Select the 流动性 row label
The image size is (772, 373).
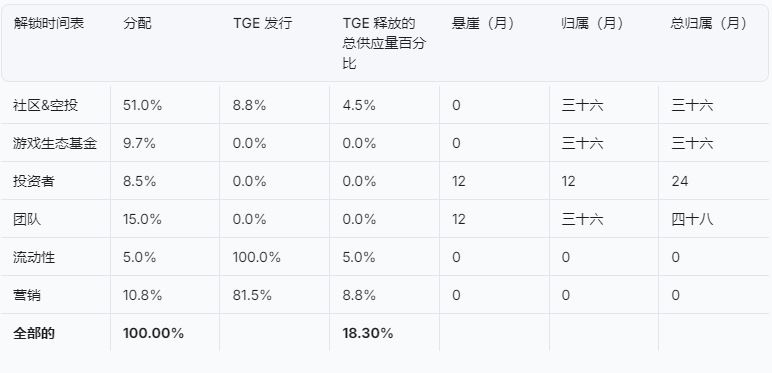34,257
